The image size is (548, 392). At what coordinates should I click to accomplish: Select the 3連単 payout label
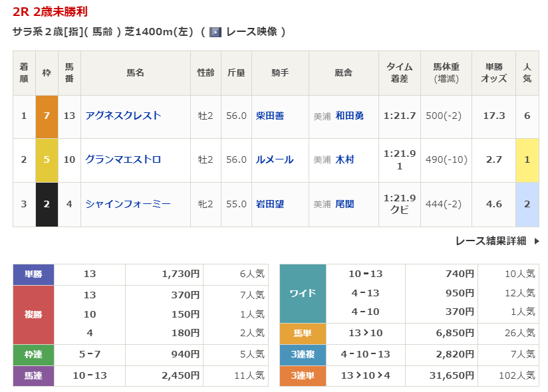tap(303, 375)
